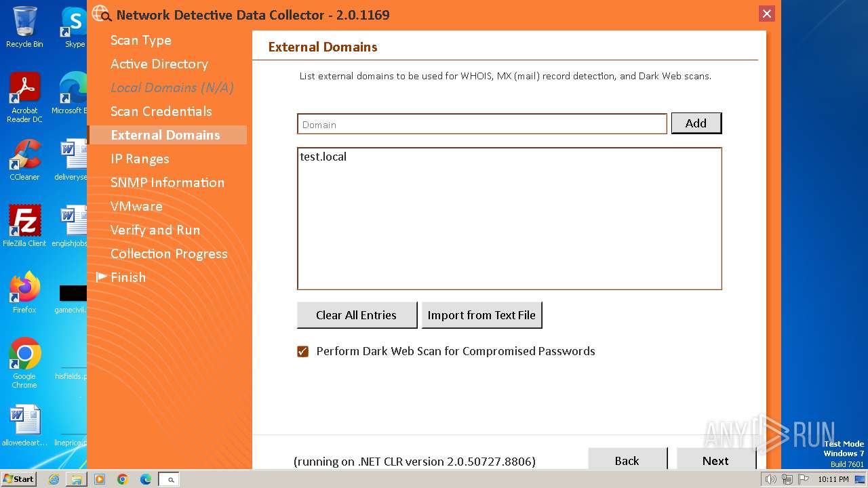868x488 pixels.
Task: Open Internet Explorer in the taskbar
Action: [x=54, y=479]
